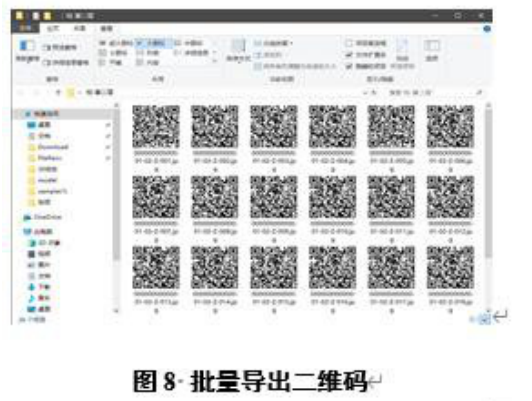The width and height of the screenshot is (532, 401).
Task: Open the Sort by menu
Action: click(239, 50)
